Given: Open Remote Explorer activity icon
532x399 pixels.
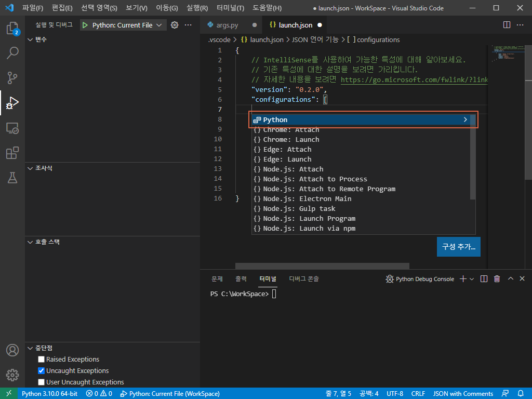Looking at the screenshot, I should [x=12, y=128].
